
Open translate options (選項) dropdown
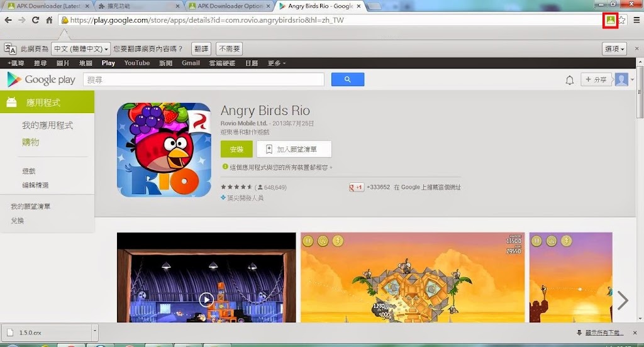(614, 49)
